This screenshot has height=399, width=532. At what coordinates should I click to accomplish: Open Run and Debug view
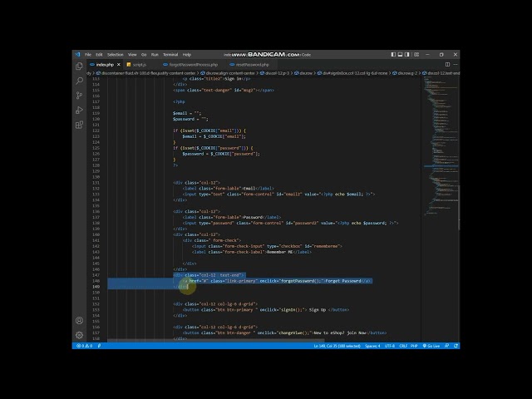79,110
